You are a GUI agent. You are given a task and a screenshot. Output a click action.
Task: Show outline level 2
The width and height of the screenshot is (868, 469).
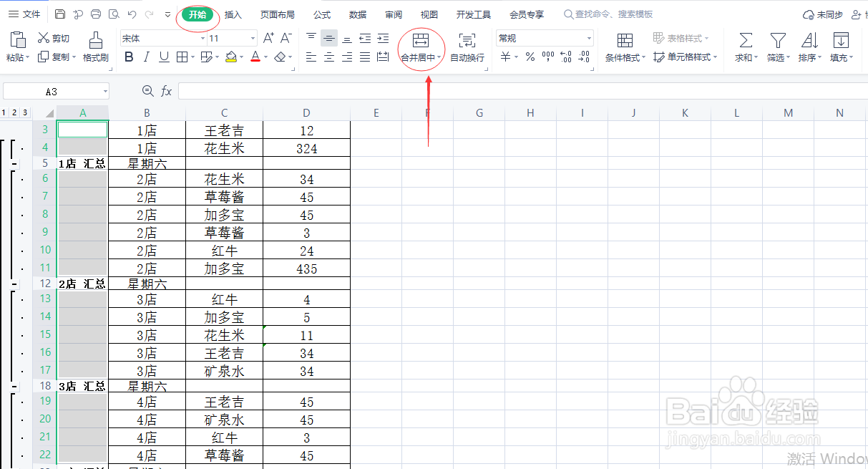15,112
